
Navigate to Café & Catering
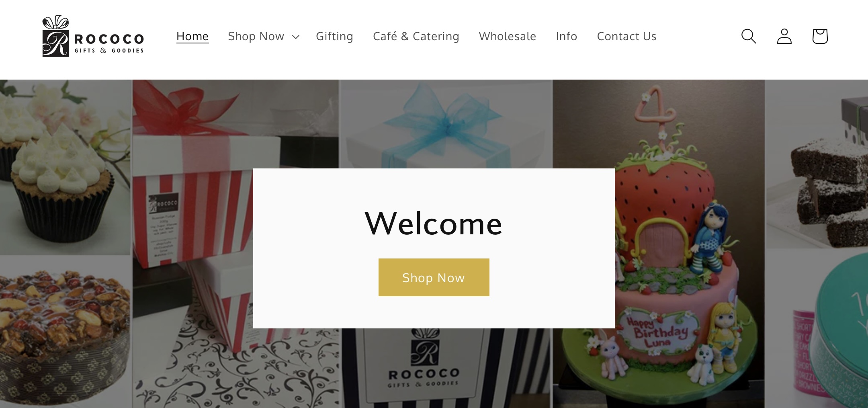coord(416,36)
